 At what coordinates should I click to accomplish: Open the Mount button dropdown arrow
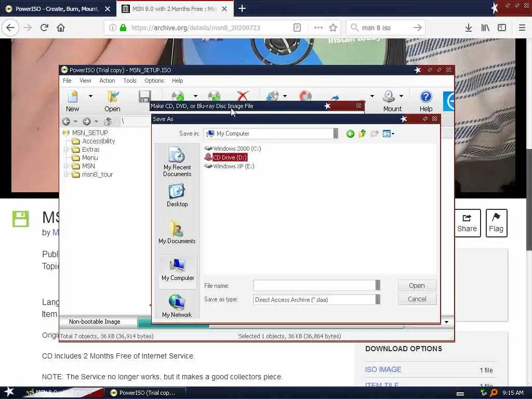click(402, 96)
